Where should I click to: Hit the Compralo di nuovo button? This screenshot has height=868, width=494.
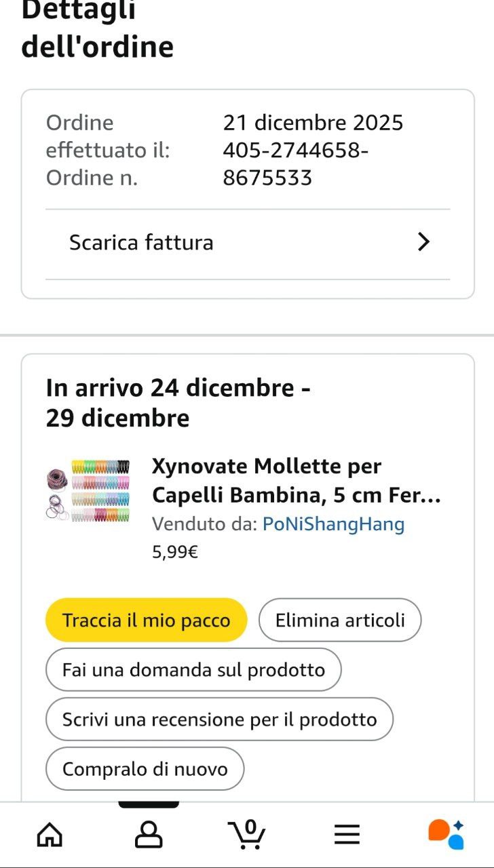(x=145, y=769)
